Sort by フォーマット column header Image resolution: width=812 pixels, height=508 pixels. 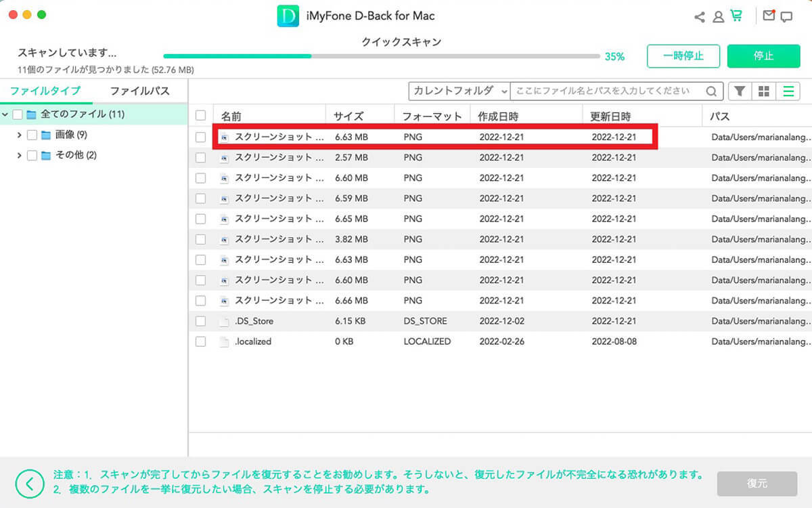tap(432, 116)
